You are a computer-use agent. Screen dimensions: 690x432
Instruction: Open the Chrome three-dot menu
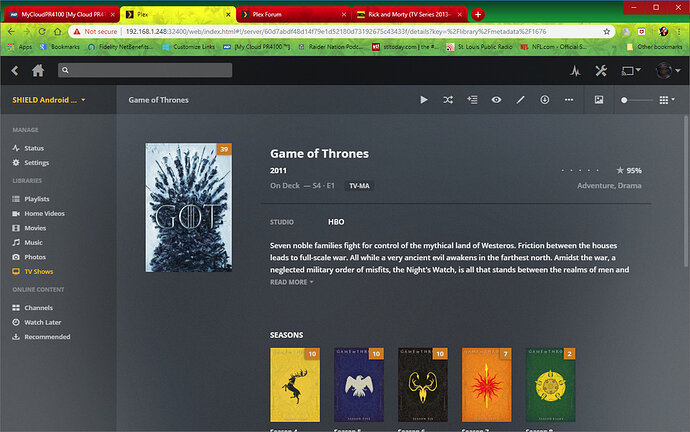pyautogui.click(x=679, y=32)
